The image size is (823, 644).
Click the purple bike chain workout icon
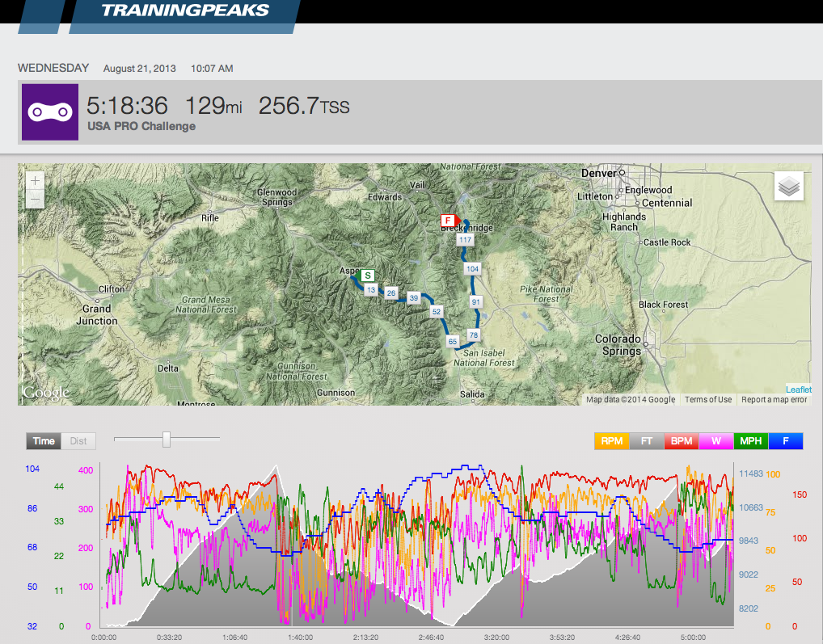pyautogui.click(x=50, y=112)
